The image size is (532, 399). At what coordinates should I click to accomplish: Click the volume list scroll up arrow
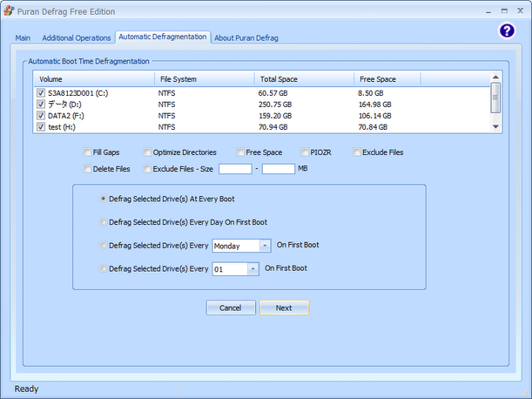coord(495,77)
